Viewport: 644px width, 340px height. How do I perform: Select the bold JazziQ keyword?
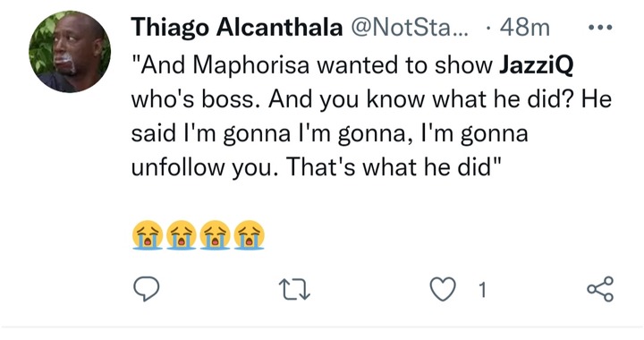(x=536, y=65)
